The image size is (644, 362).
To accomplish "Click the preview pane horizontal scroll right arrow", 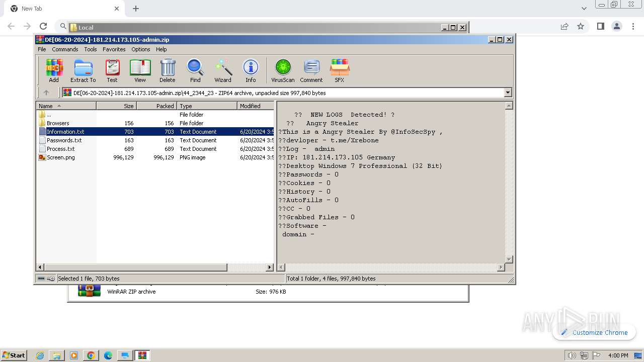I will (501, 267).
